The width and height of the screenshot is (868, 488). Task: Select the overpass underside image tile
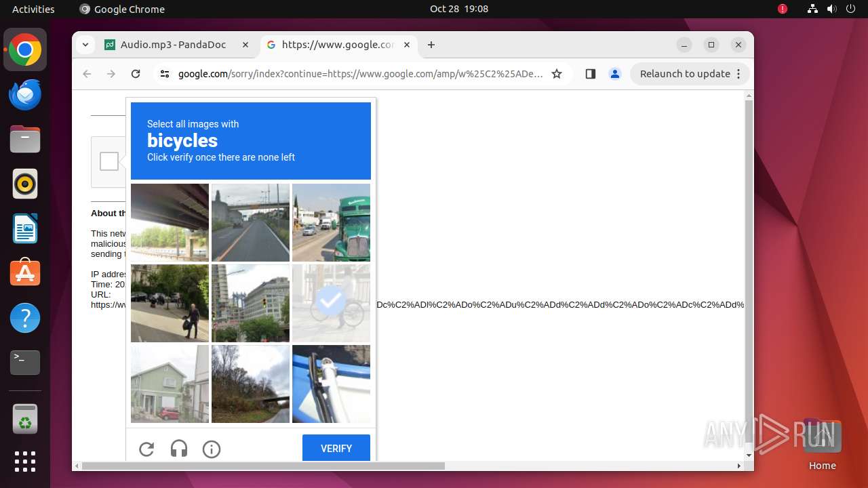coord(170,222)
